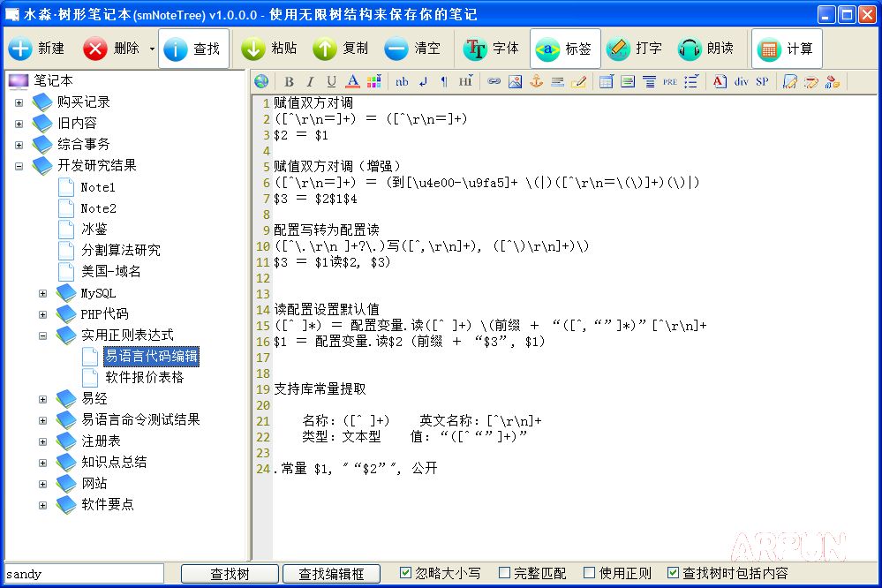
Task: Insert a table with the table icon
Action: (x=606, y=81)
